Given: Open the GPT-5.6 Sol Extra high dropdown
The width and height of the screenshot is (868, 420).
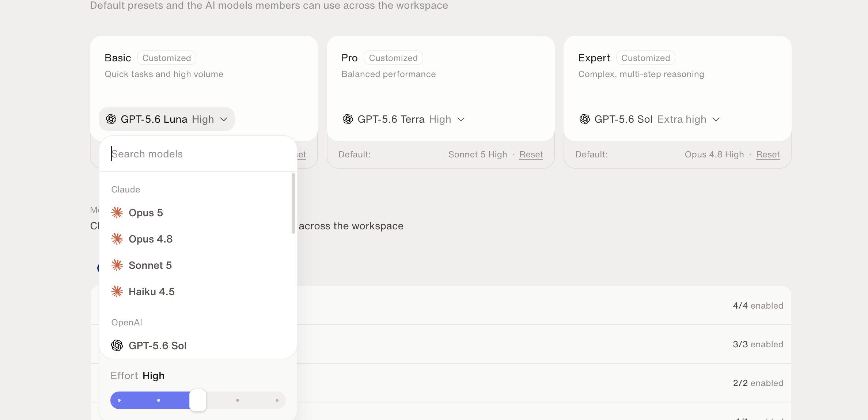Looking at the screenshot, I should [x=649, y=119].
